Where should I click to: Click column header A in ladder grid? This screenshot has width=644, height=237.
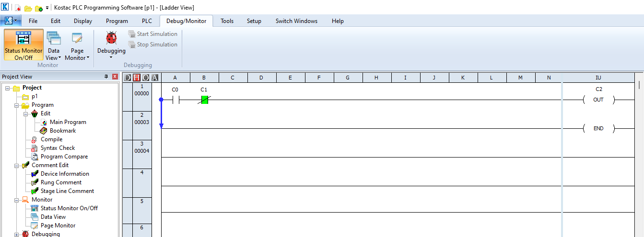[176, 78]
